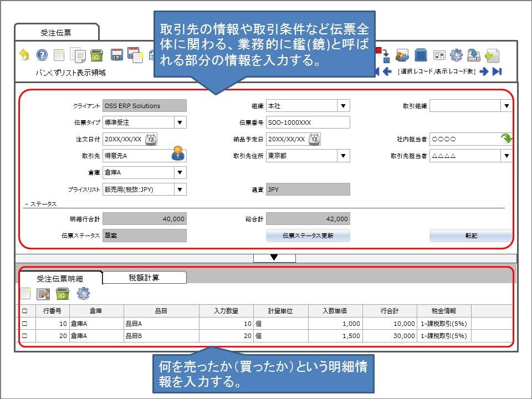Click trash icon in detail toolbar
Image resolution: width=532 pixels, height=399 pixels.
point(63,294)
